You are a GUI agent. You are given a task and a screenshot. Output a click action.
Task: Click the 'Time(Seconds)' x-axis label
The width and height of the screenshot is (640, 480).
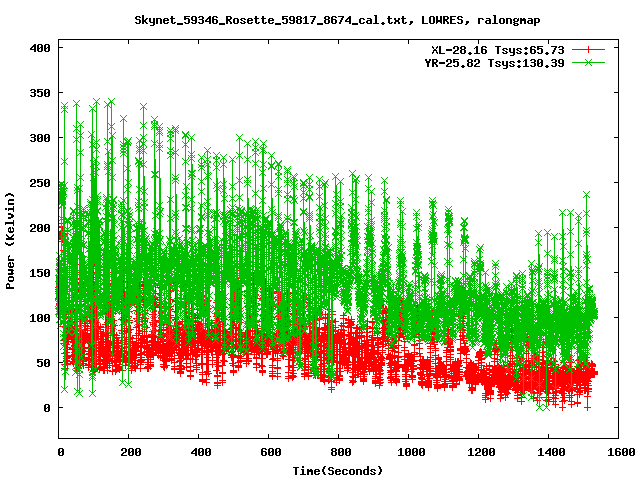pos(338,471)
